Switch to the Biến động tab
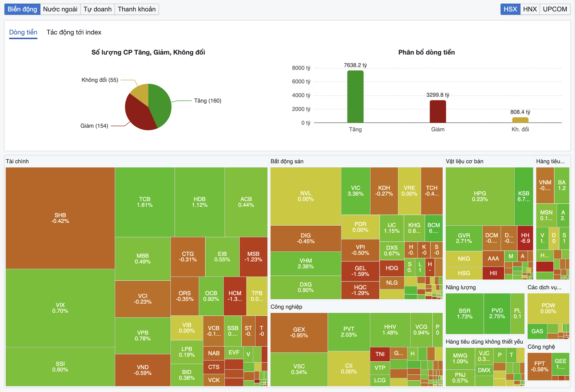The width and height of the screenshot is (575, 392). (x=22, y=9)
